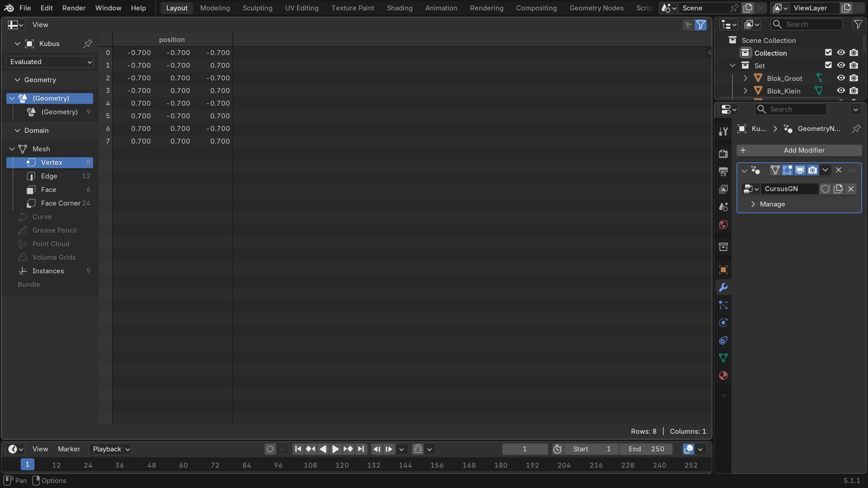Uncheck the Set collection exclude checkbox
Image resolution: width=868 pixels, height=488 pixels.
coord(828,66)
